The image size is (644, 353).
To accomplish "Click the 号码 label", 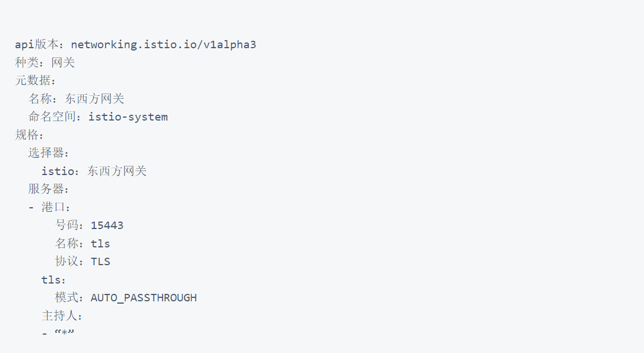I will click(x=70, y=225).
